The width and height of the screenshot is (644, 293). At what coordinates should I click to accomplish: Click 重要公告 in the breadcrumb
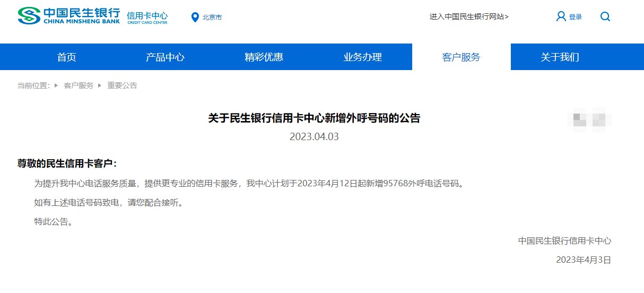122,85
